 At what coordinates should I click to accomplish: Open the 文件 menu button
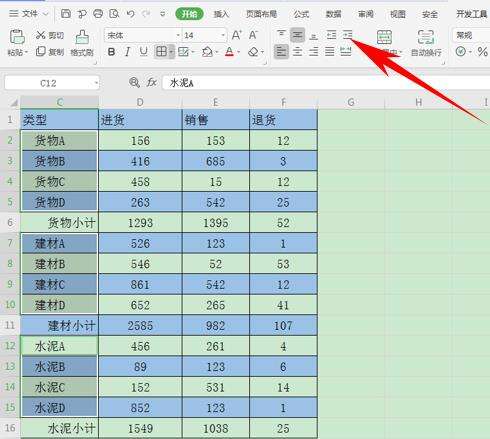click(x=29, y=14)
